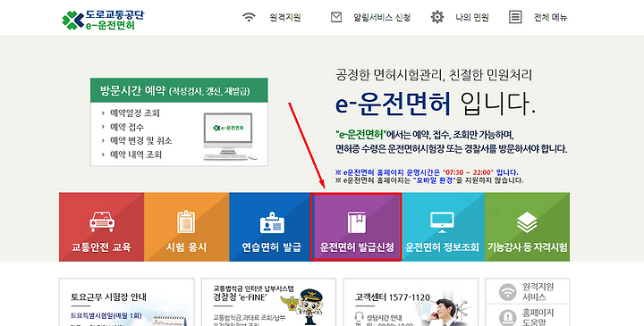The height and width of the screenshot is (326, 644).
Task: Open 예약일정 조회 link
Action: tap(135, 113)
